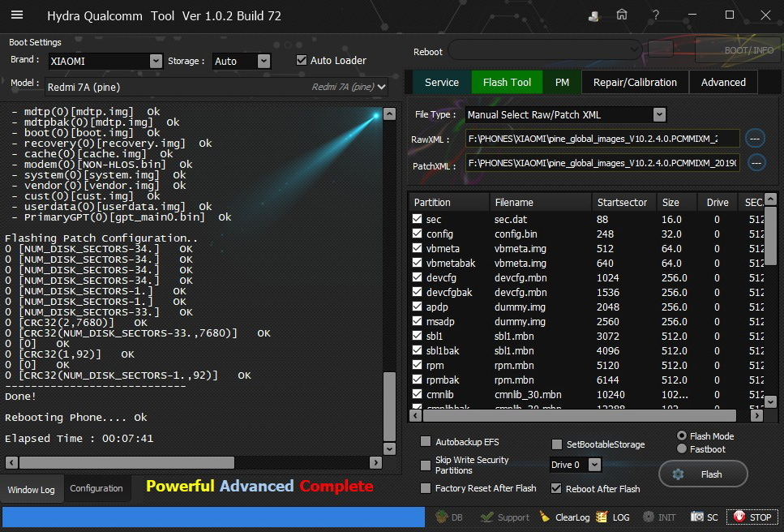The width and height of the screenshot is (784, 532).
Task: Enable Autobackup EFS
Action: pyautogui.click(x=426, y=441)
